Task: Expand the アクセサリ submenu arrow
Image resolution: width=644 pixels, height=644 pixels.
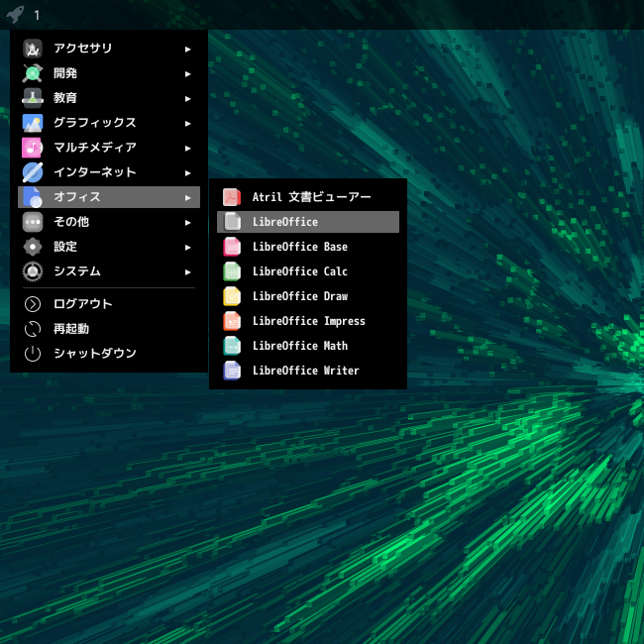Action: click(x=187, y=50)
